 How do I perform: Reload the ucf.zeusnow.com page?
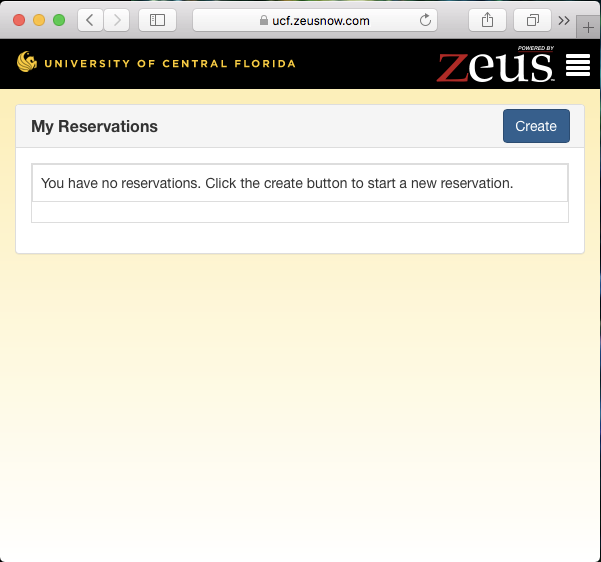425,20
